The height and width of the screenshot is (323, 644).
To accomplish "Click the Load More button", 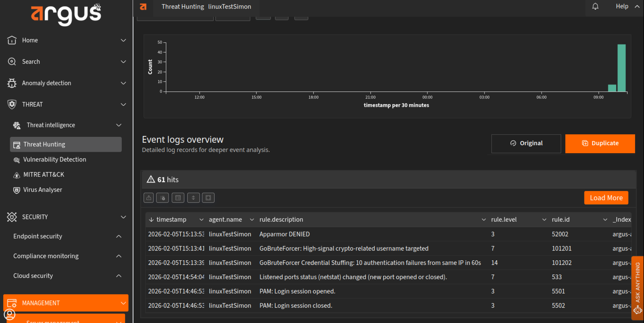I will [x=606, y=198].
